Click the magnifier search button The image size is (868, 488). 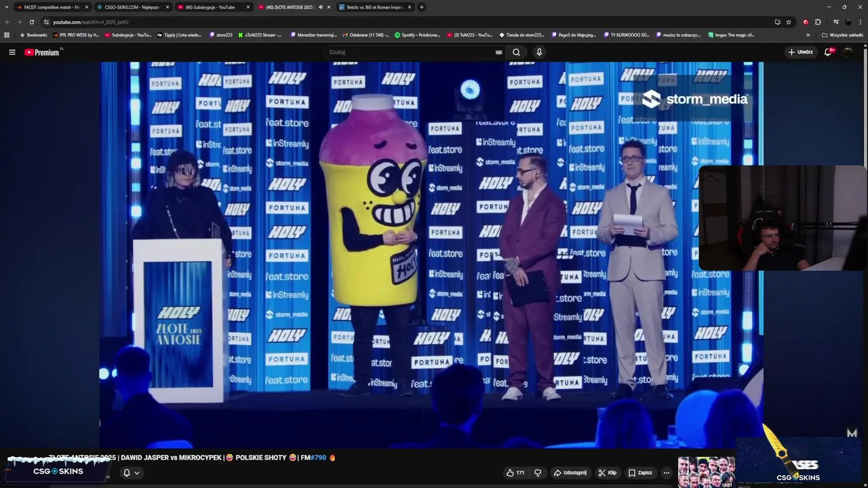point(516,52)
